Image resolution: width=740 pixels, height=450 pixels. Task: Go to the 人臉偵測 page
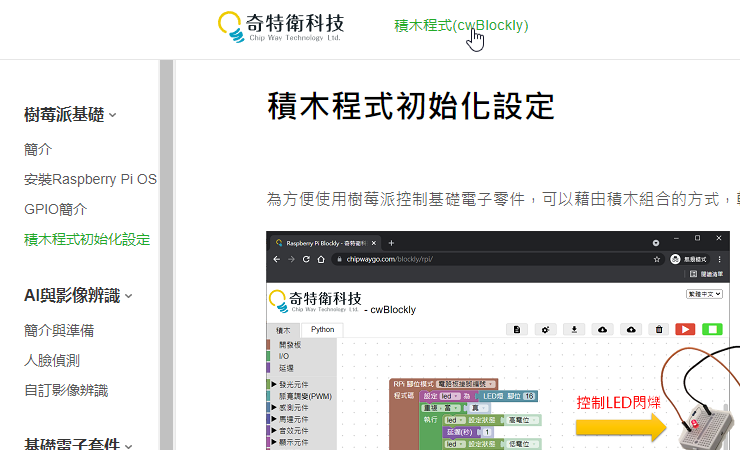click(52, 361)
